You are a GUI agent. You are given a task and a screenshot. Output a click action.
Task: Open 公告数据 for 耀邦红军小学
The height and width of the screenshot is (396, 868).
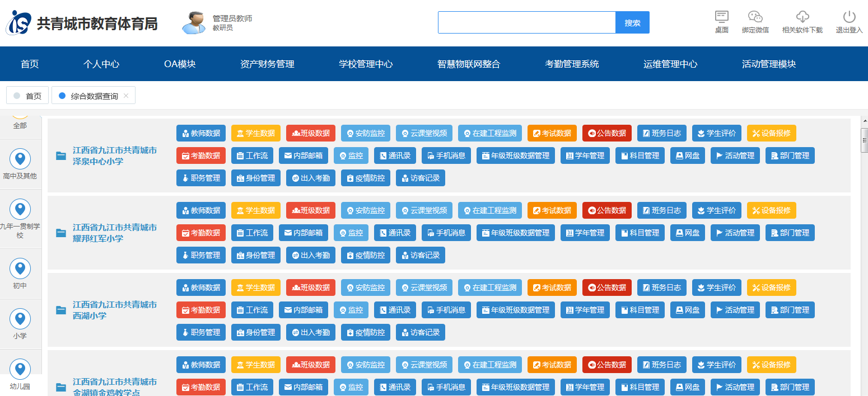tap(607, 210)
